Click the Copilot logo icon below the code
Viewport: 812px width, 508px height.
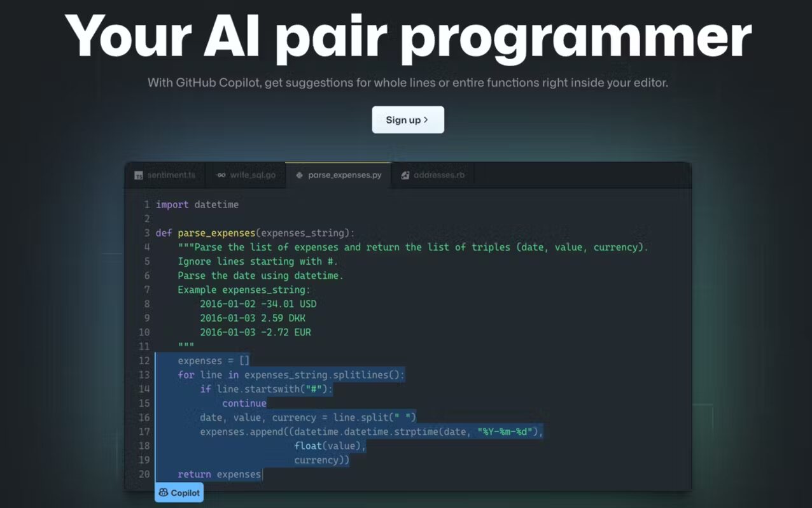click(x=164, y=493)
